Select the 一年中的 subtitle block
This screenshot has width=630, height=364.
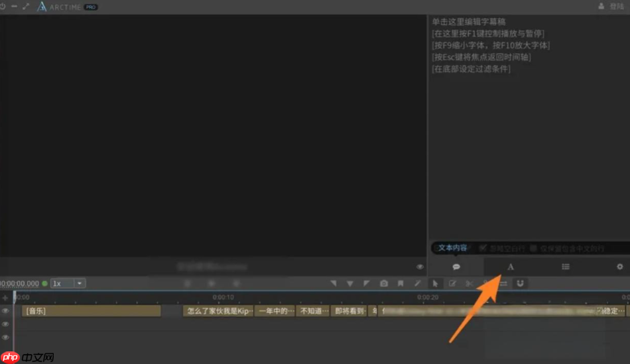point(275,311)
